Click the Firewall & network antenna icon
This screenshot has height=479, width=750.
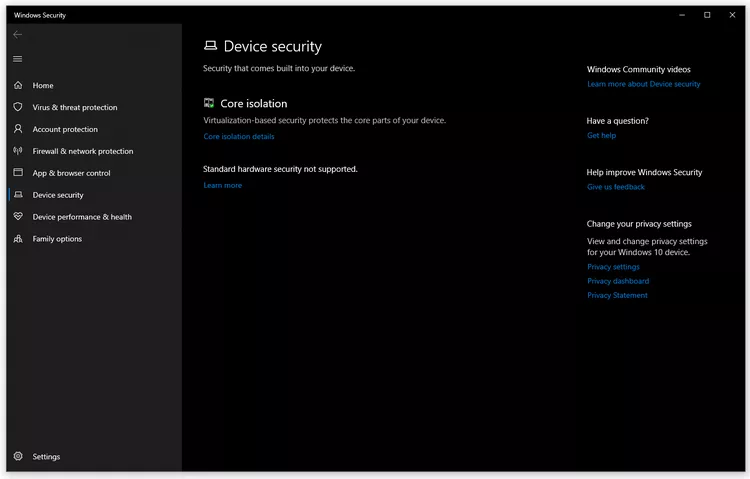(18, 151)
